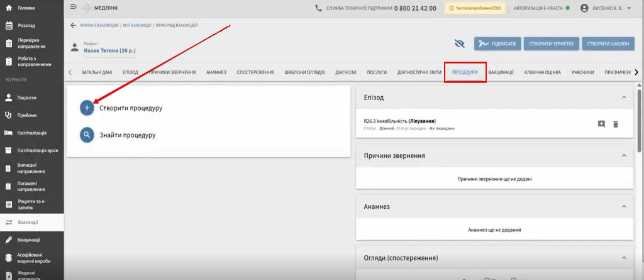Click the Підписати button
Viewport: 644px width, 280px height.
click(x=497, y=43)
